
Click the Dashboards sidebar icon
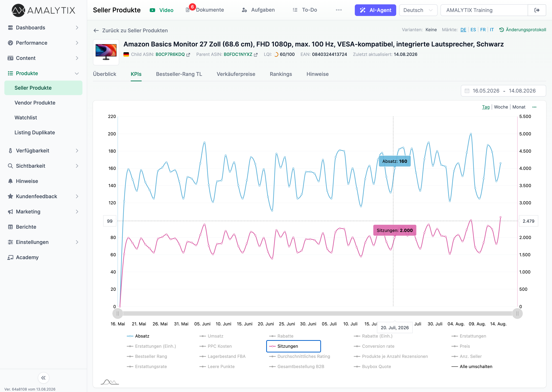pyautogui.click(x=10, y=28)
